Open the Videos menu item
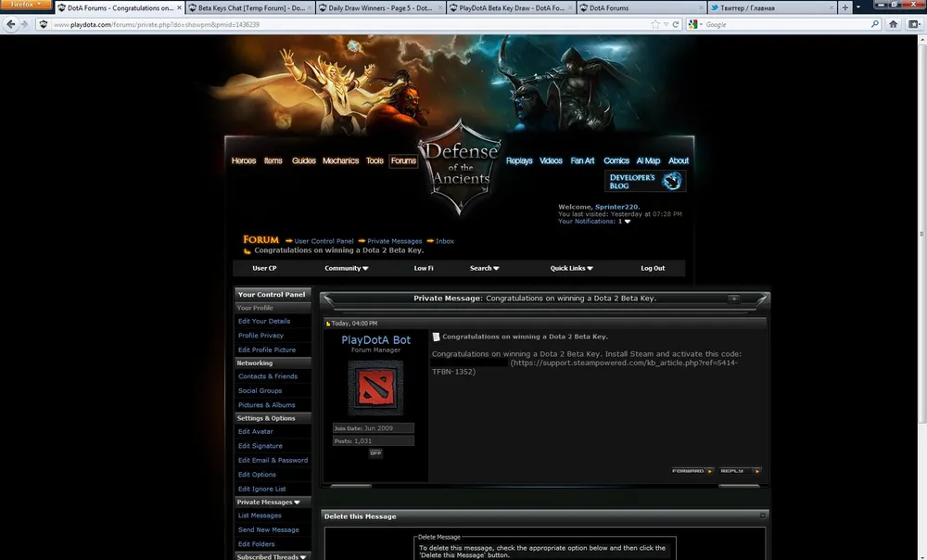The height and width of the screenshot is (560, 927). 551,160
